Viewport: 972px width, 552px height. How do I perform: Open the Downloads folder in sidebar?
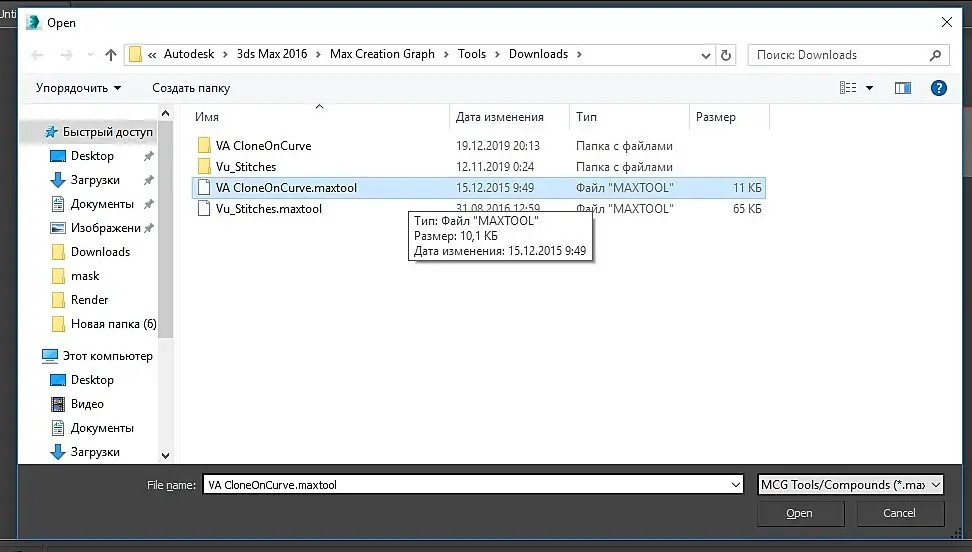coord(100,252)
